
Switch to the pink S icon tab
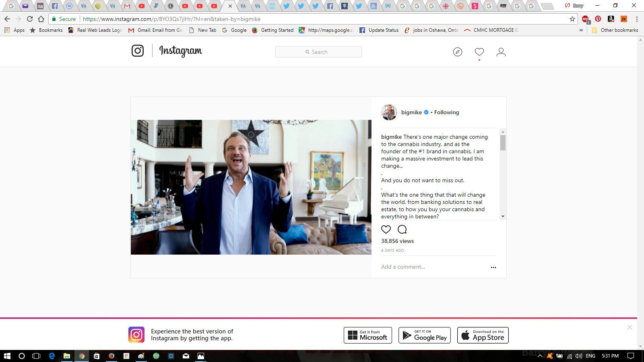tap(475, 6)
